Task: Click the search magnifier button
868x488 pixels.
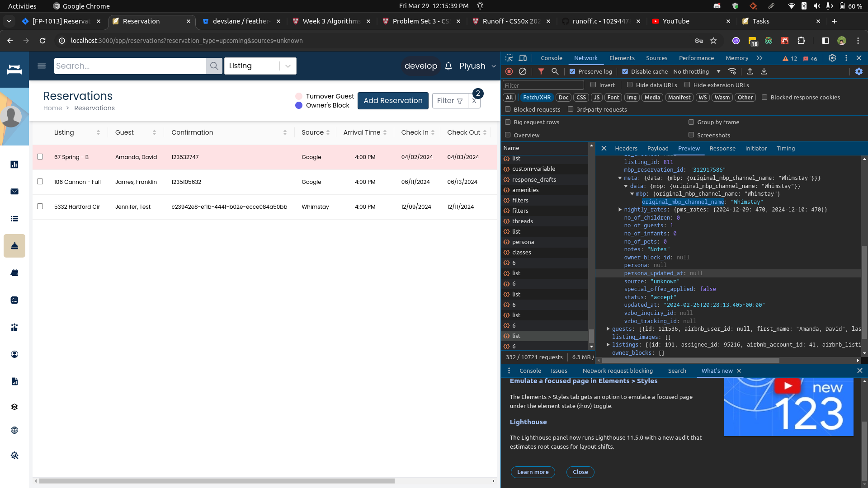Action: click(x=214, y=66)
